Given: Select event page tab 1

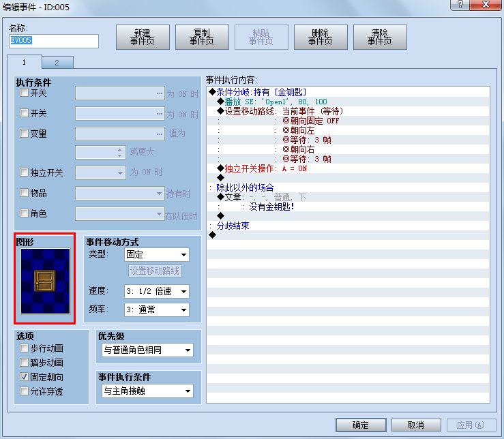Looking at the screenshot, I should [x=24, y=62].
